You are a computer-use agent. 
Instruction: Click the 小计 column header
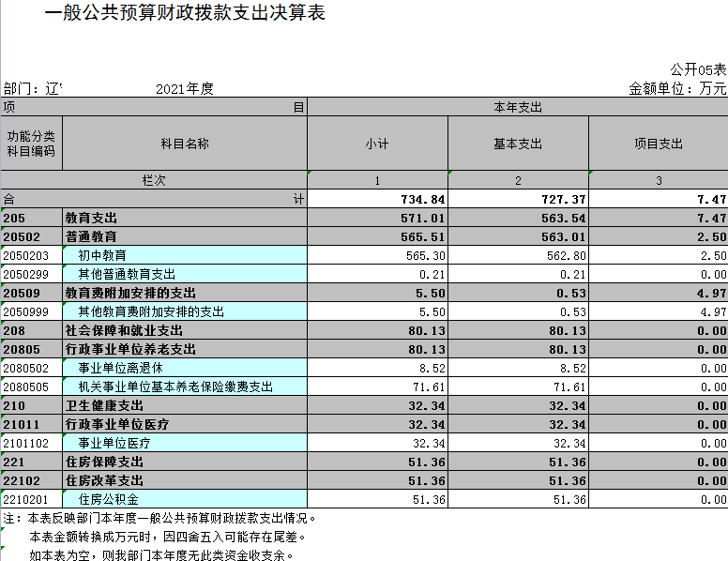tap(377, 143)
